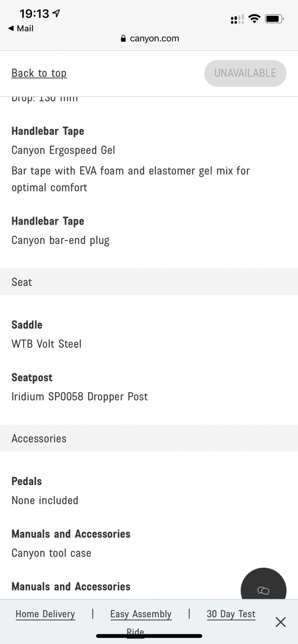298x644 pixels.
Task: Tap the Iridium SP0058 Dropper Post text
Action: pyautogui.click(x=80, y=396)
